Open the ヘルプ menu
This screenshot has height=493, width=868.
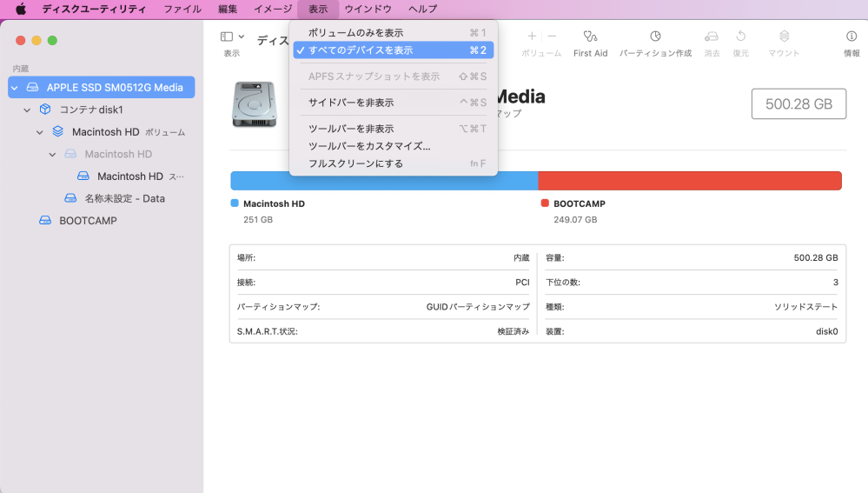[422, 9]
